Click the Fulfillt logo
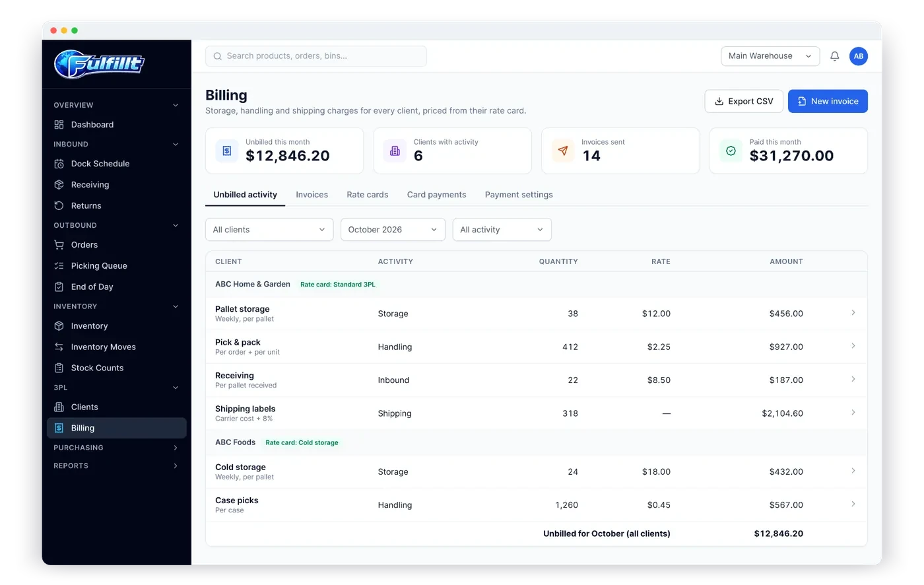The image size is (924, 585). 99,64
